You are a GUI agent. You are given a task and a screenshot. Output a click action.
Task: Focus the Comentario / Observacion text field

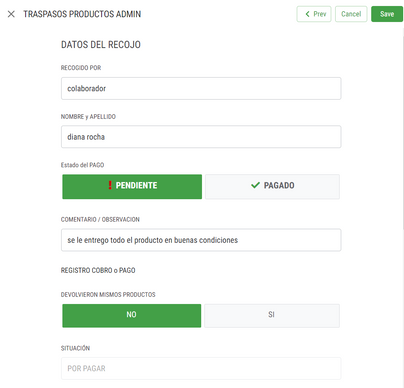pyautogui.click(x=201, y=240)
